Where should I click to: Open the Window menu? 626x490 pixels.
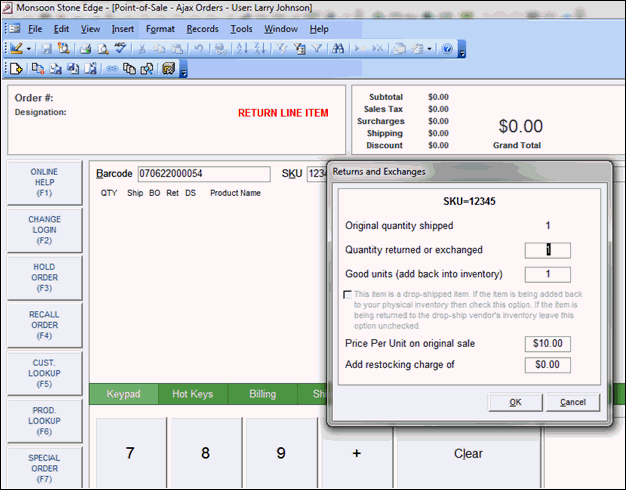point(281,29)
